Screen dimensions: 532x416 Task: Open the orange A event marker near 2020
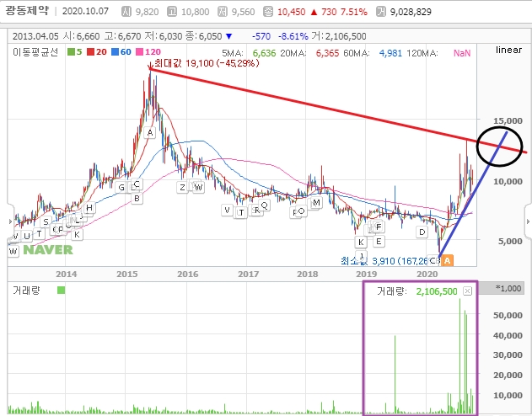coord(447,260)
